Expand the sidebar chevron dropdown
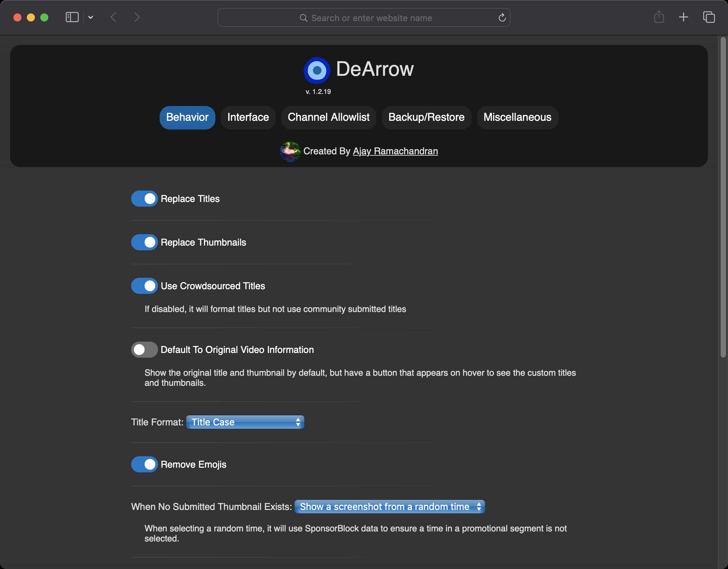The width and height of the screenshot is (728, 569). coord(90,17)
